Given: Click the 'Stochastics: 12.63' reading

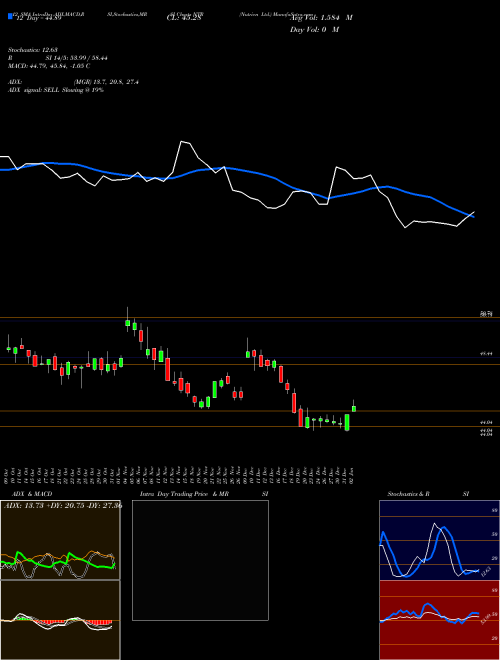Looking at the screenshot, I should point(32,51).
